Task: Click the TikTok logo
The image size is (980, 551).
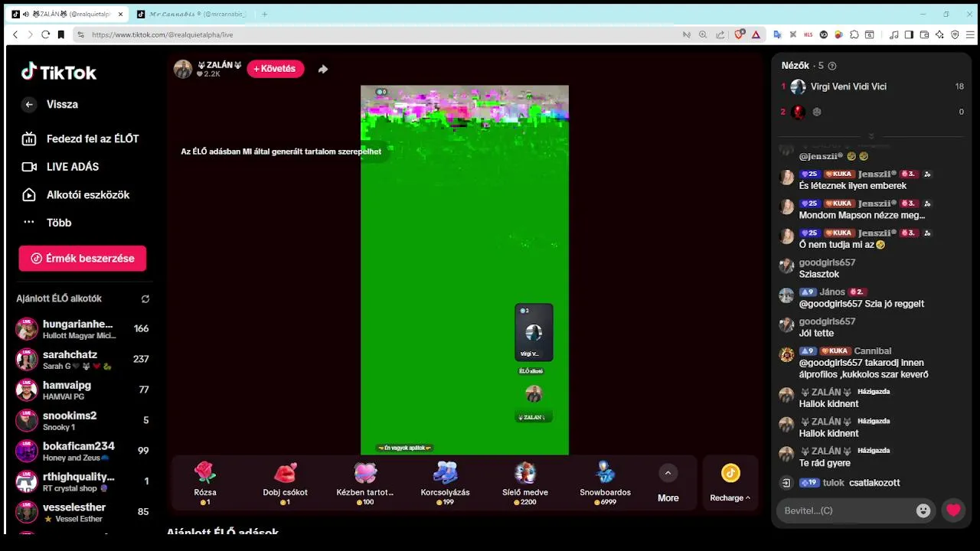Action: [x=59, y=72]
